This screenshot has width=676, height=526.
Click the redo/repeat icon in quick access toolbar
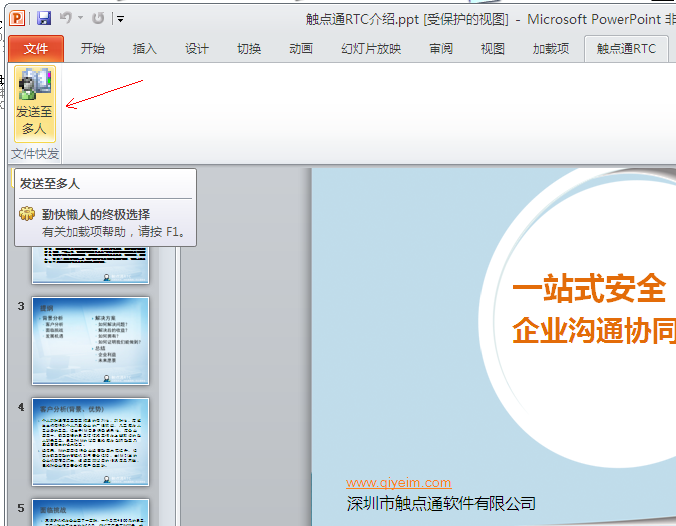click(98, 18)
